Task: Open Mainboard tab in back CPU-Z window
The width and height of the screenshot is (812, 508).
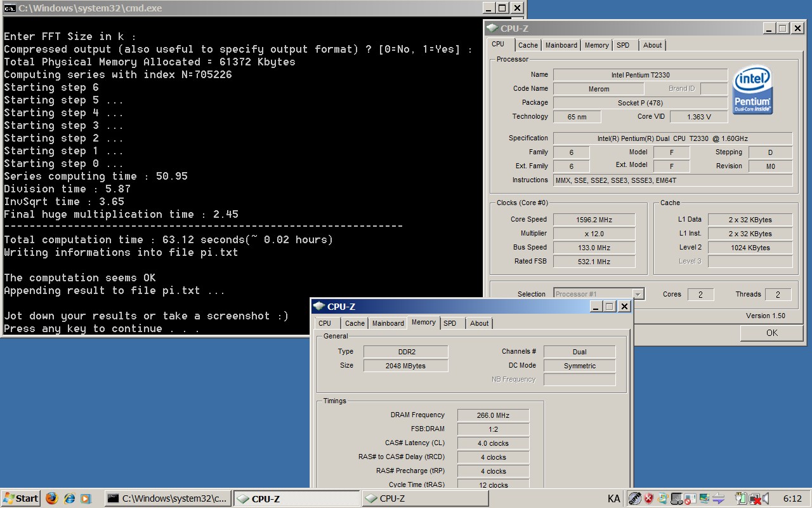Action: [x=561, y=45]
